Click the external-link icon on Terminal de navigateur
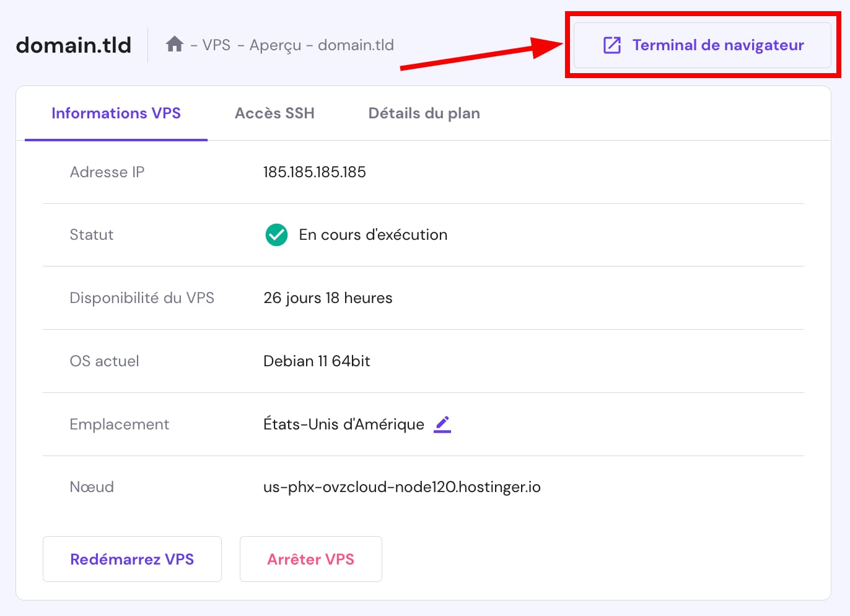 tap(611, 44)
